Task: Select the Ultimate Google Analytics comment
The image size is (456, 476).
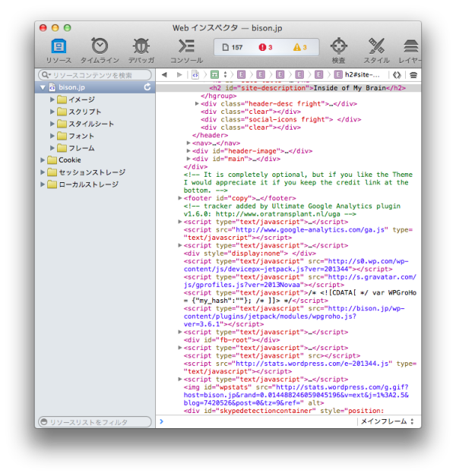Action: coord(292,210)
